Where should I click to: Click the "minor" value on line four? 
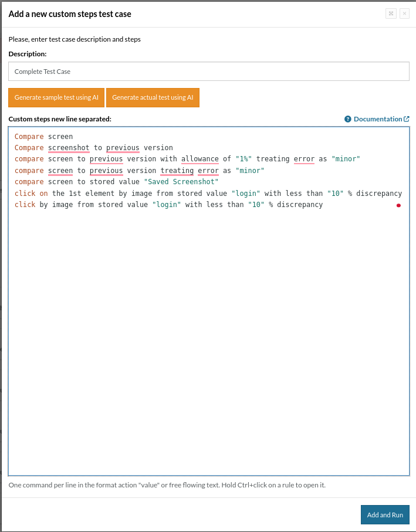[x=249, y=171]
